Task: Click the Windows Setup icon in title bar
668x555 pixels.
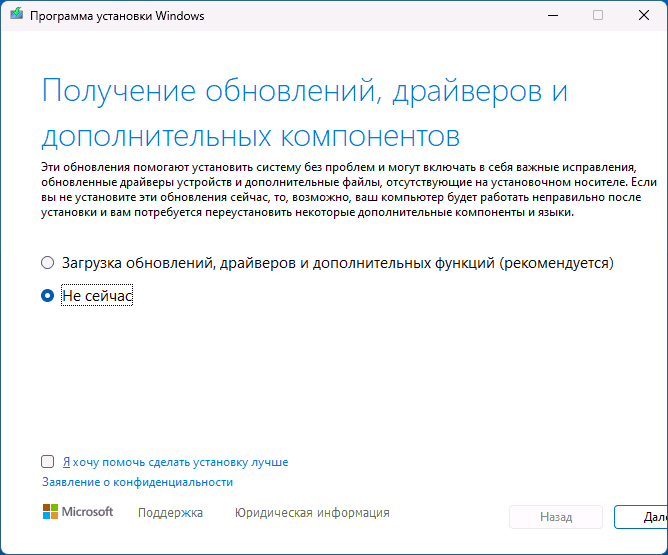Action: point(15,15)
